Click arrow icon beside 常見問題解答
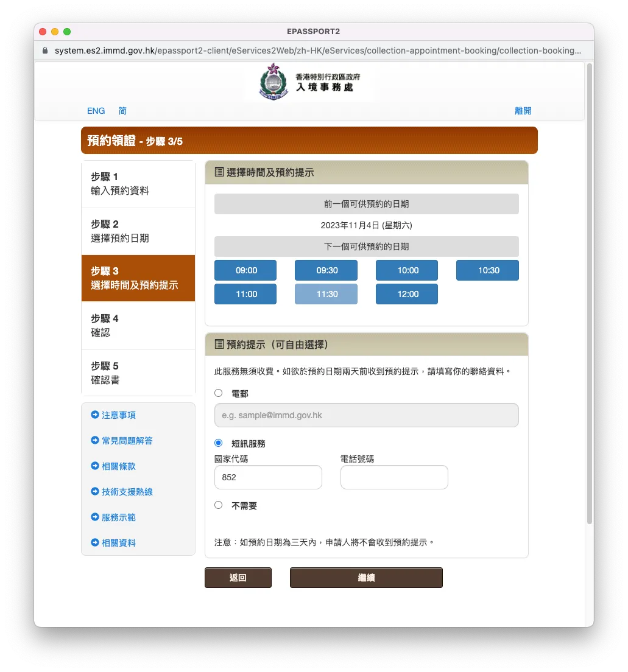Image resolution: width=628 pixels, height=672 pixels. pos(95,440)
